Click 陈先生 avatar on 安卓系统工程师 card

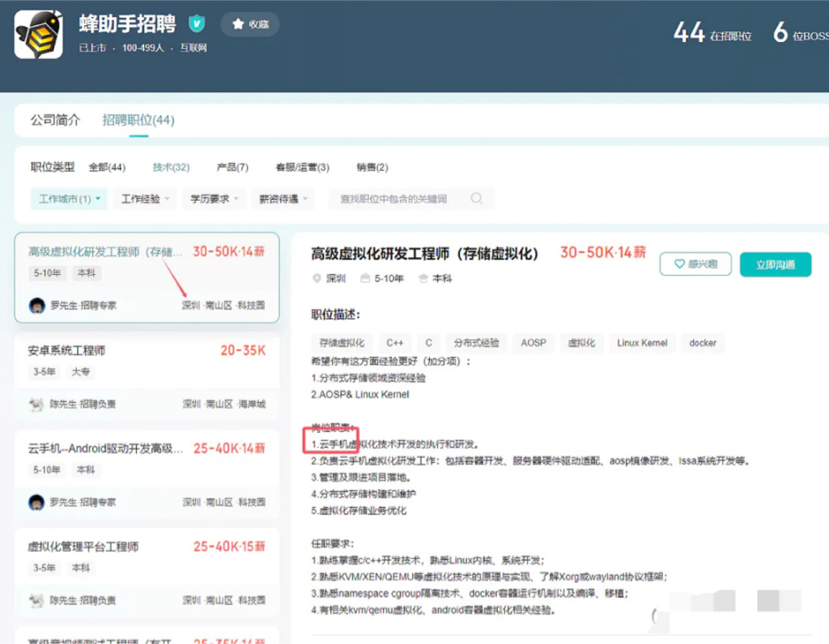36,405
